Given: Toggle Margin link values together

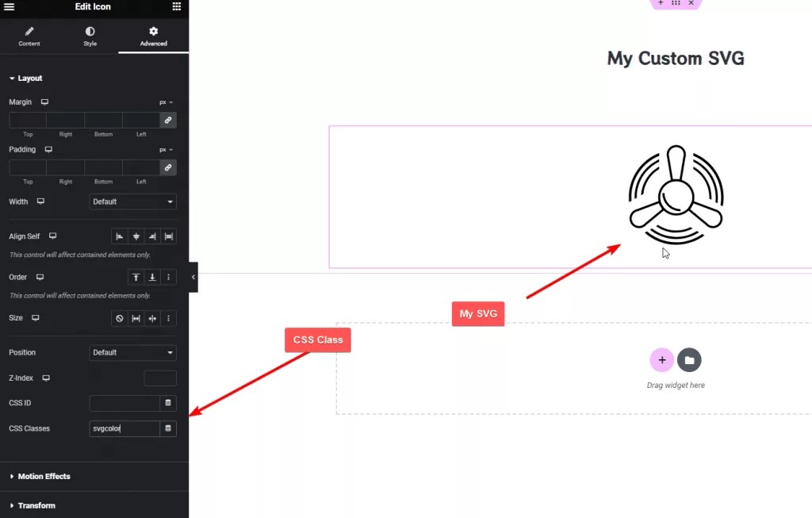Looking at the screenshot, I should [x=168, y=120].
